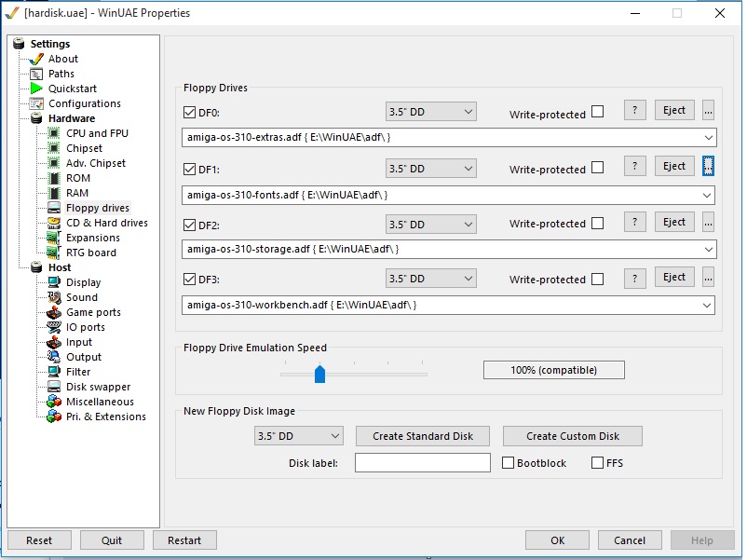This screenshot has width=747, height=560.
Task: Open the Quickstart green arrow icon
Action: pos(36,89)
